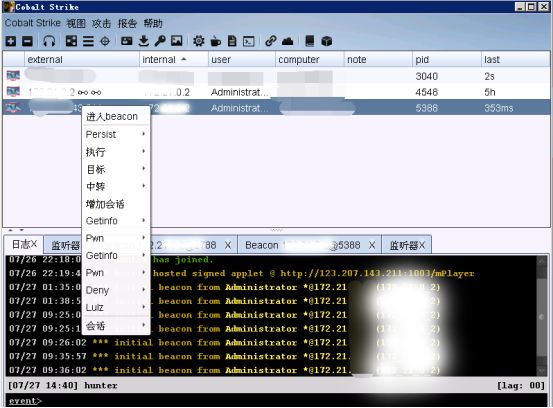Viewport: 553px width, 408px height.
Task: Click the coffee cup Java applet icon
Action: coord(215,41)
